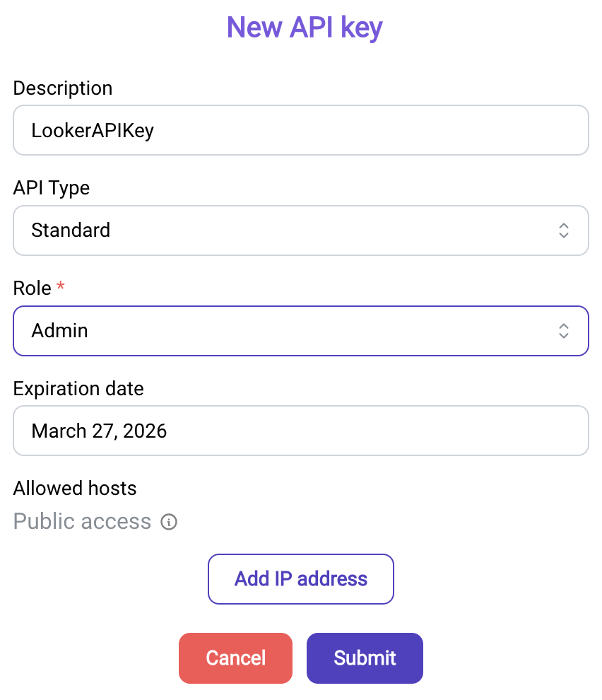The height and width of the screenshot is (700, 602).
Task: Click the info icon beside Public access
Action: [x=169, y=521]
